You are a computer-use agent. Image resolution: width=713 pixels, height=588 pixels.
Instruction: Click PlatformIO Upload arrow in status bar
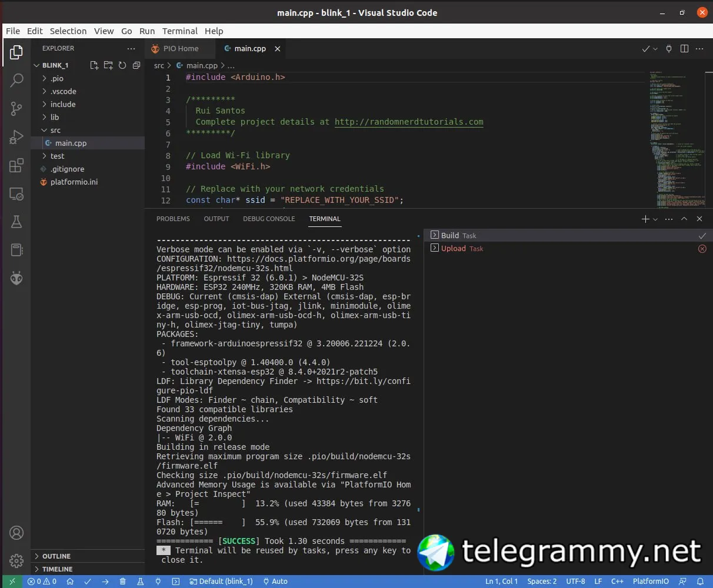[x=105, y=581]
